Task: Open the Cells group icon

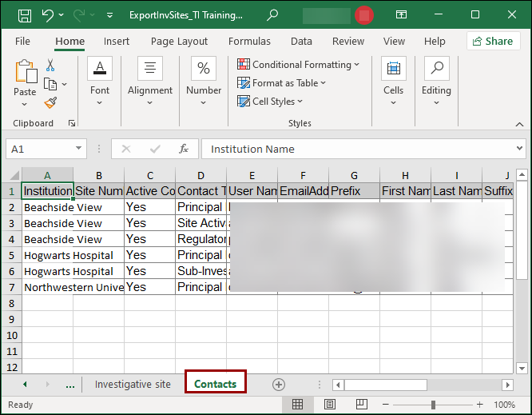Action: [393, 78]
